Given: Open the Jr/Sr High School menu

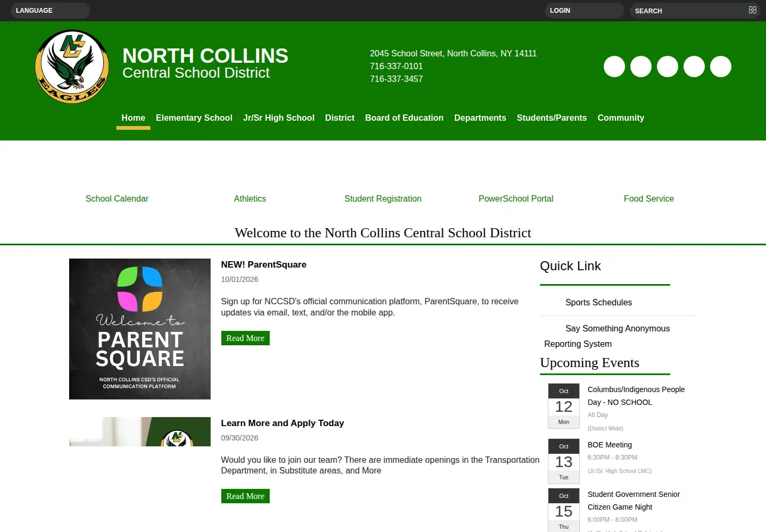Looking at the screenshot, I should (279, 118).
